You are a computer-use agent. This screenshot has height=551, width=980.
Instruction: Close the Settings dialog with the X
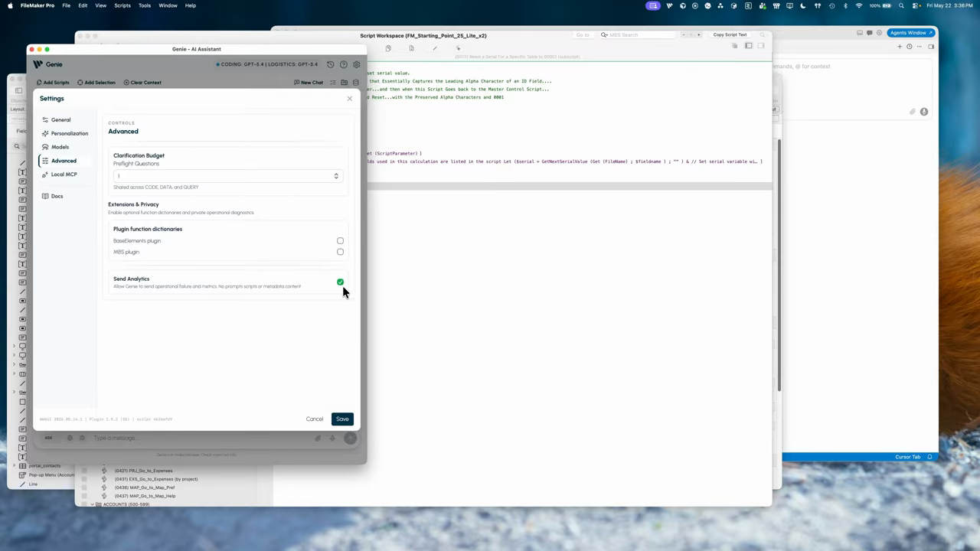point(350,99)
